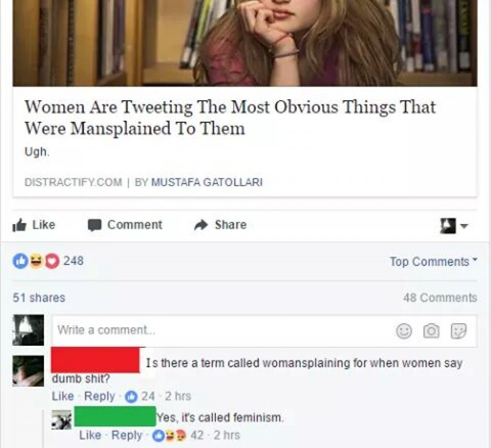Click the 42 reactions count on the reply
The width and height of the screenshot is (491, 448).
point(197,435)
